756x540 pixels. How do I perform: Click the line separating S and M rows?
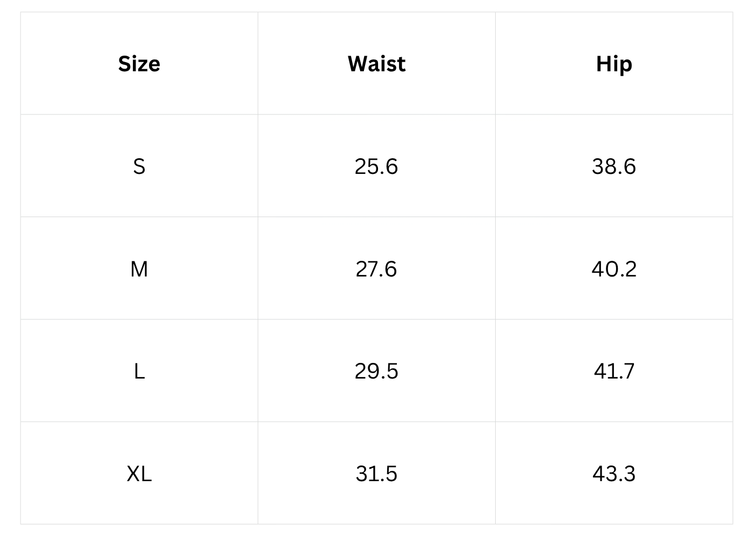(376, 217)
